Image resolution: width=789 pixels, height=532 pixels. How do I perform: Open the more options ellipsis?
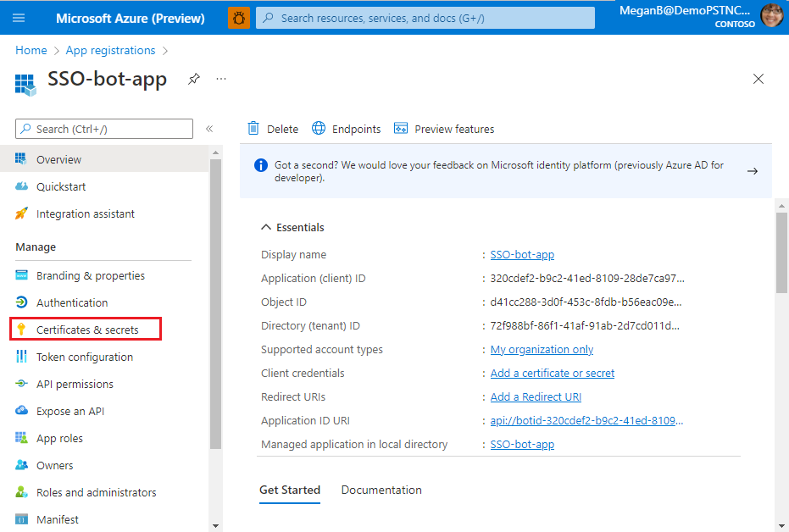[x=221, y=79]
